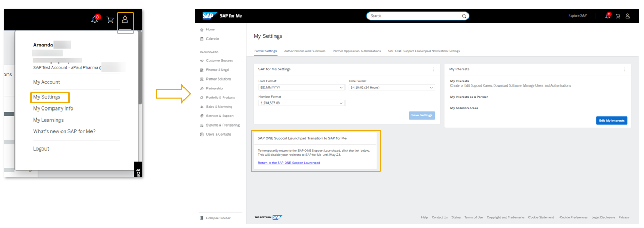Open Calendar in the sidebar
644x228 pixels.
212,39
